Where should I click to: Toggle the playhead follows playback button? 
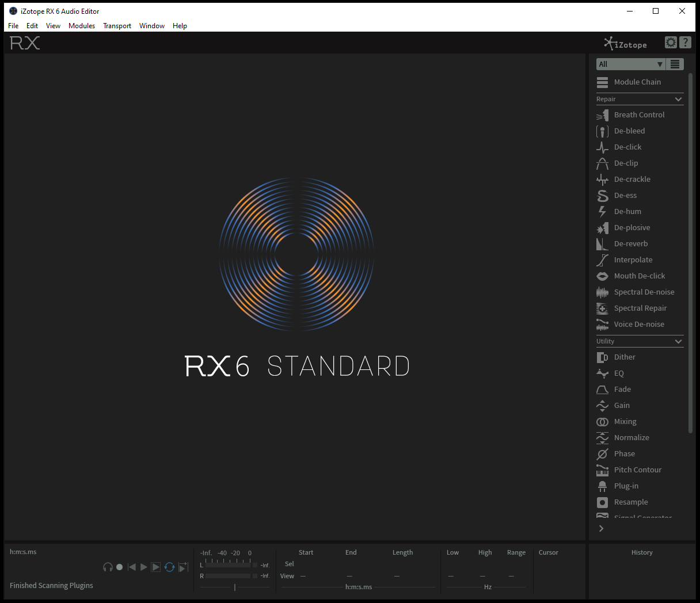tap(183, 567)
